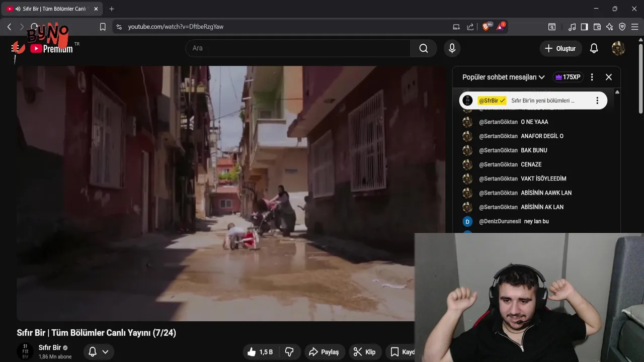The height and width of the screenshot is (362, 644).
Task: Click the tab search window icon in toolbar
Action: (552, 27)
